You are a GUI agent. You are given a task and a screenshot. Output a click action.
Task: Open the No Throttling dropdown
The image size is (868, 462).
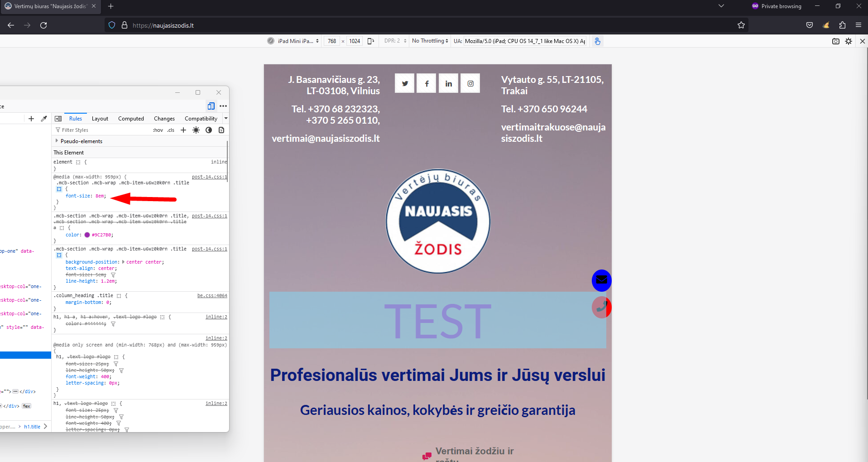point(430,41)
